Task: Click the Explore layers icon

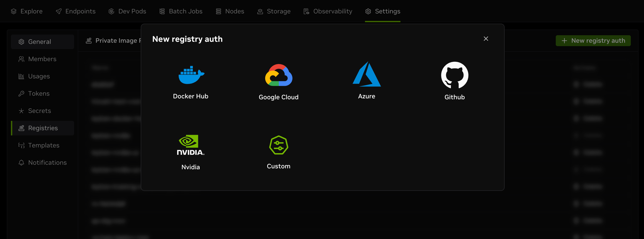Action: pyautogui.click(x=14, y=12)
